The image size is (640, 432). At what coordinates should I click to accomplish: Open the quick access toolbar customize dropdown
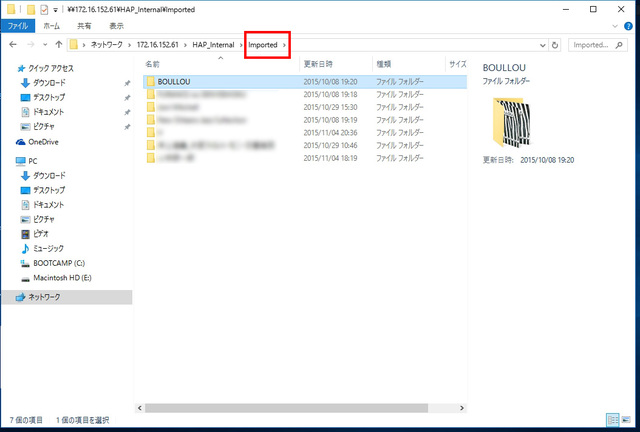coord(56,10)
